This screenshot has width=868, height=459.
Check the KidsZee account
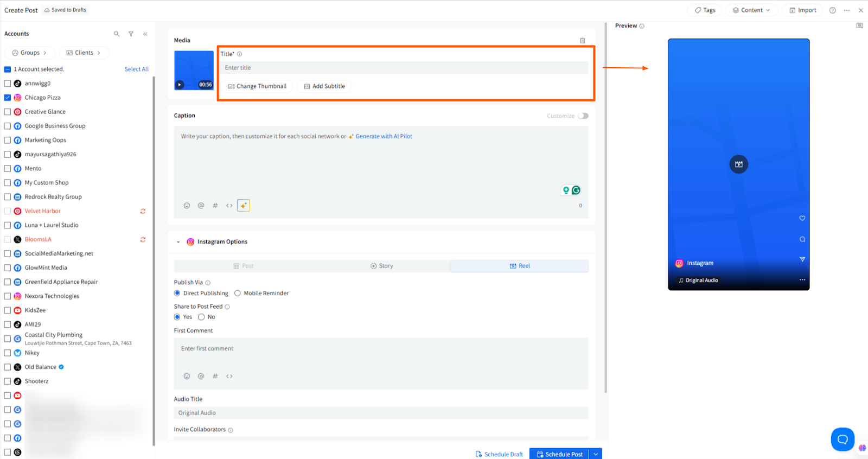pyautogui.click(x=8, y=310)
